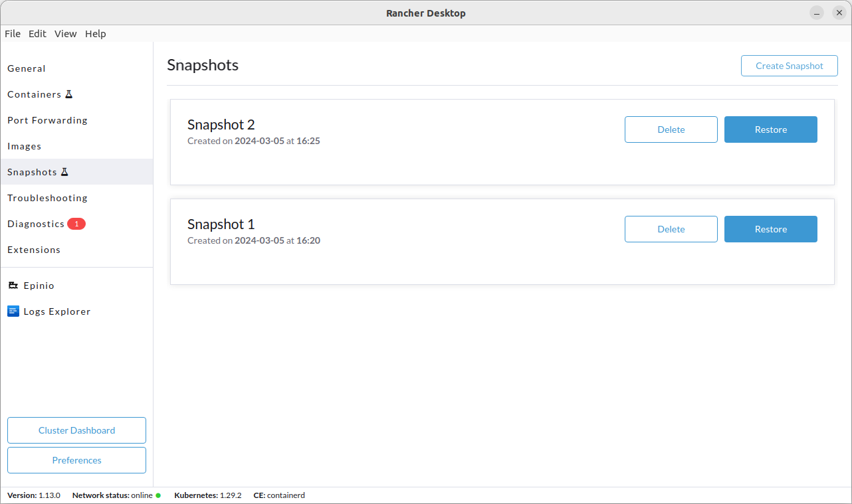Open the Epinio extension entry
852x504 pixels.
coord(76,286)
